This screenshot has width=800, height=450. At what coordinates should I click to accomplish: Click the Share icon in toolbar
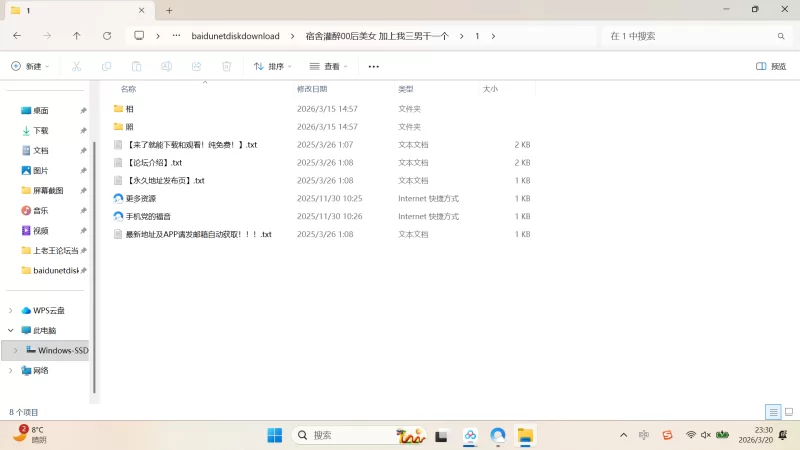pos(197,66)
